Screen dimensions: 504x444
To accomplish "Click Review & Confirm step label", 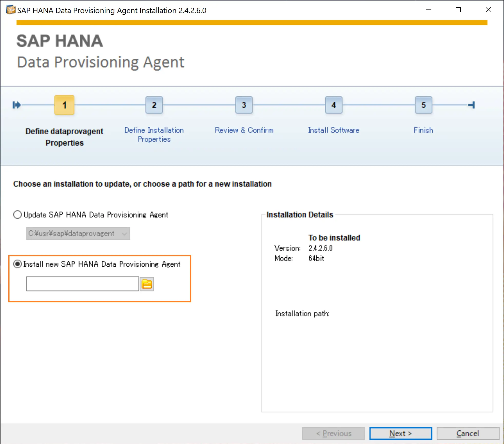I will tap(244, 130).
